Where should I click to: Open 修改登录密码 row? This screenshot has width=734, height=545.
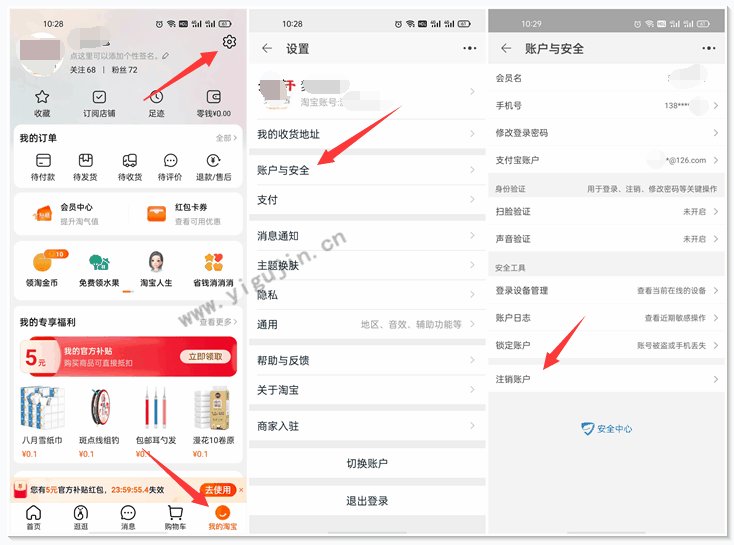click(606, 133)
